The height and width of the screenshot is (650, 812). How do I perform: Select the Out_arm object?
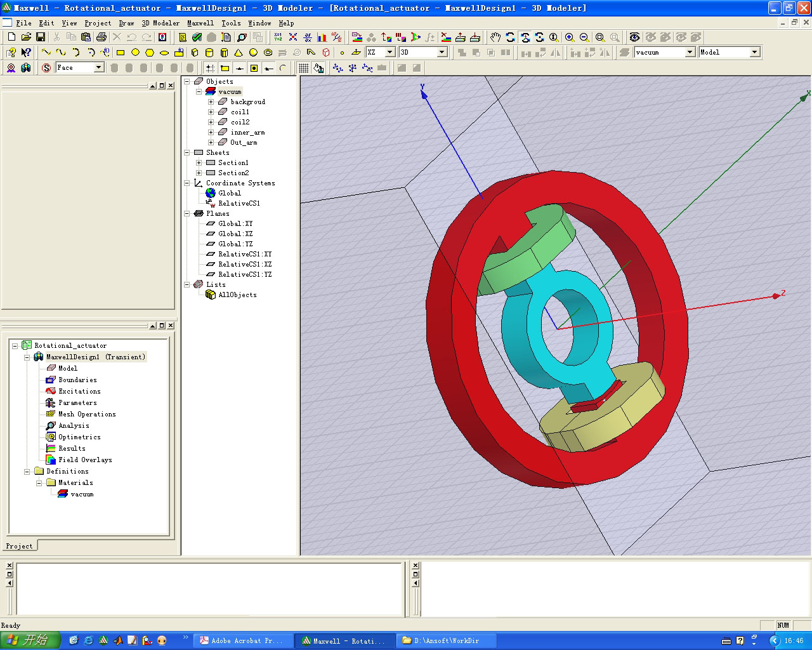click(x=244, y=142)
